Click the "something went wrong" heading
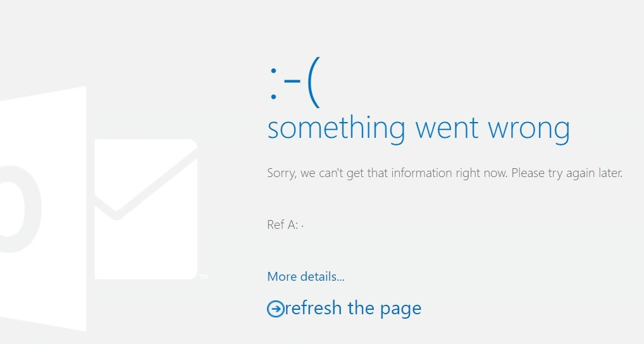Screen dimensions: 644x344 [418, 128]
